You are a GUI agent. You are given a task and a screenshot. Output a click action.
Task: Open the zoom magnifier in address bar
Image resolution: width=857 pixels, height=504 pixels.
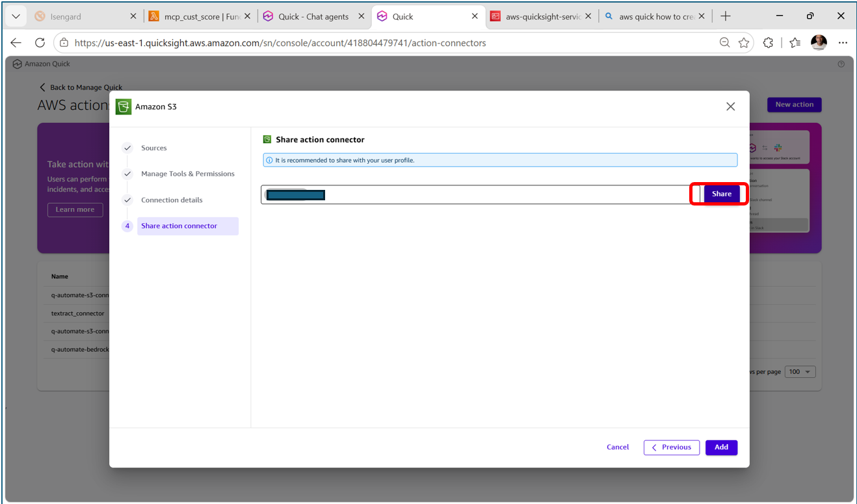coord(724,43)
